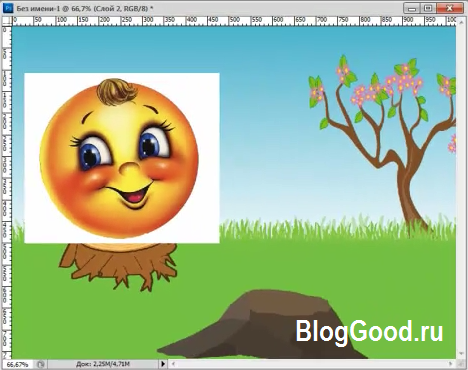
Task: Click the status bar preview icon beside zoom
Action: pos(41,364)
